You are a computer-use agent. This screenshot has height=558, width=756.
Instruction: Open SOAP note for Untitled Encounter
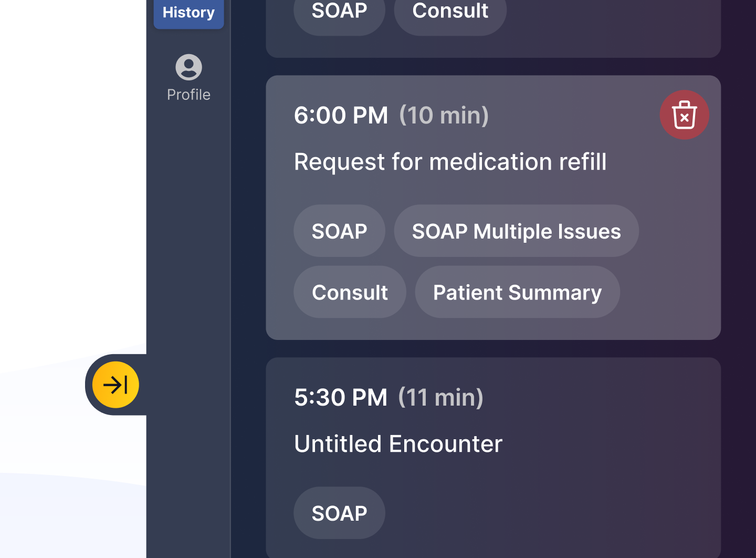(339, 513)
